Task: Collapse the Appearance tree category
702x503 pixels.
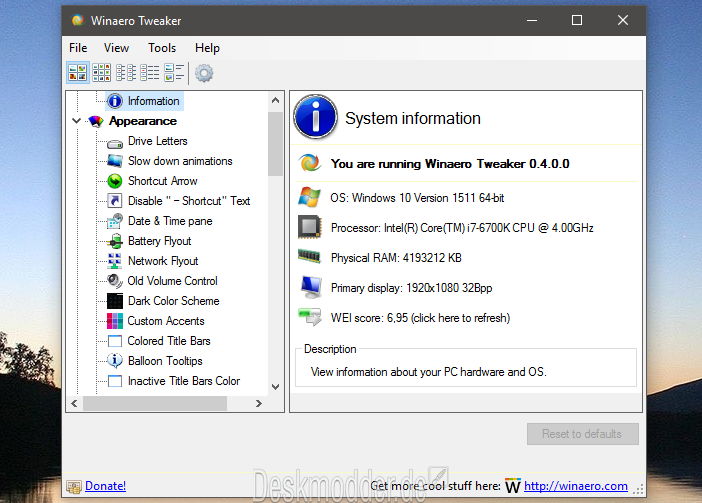Action: point(77,121)
